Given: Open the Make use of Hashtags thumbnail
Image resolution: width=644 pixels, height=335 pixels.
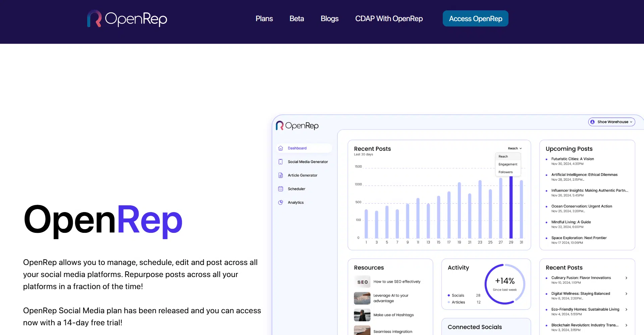Looking at the screenshot, I should [362, 315].
